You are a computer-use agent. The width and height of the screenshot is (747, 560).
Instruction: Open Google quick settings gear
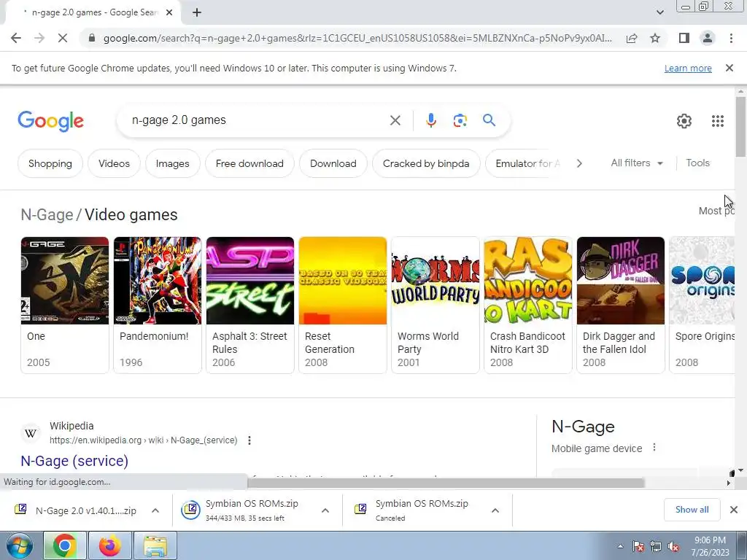pos(684,121)
